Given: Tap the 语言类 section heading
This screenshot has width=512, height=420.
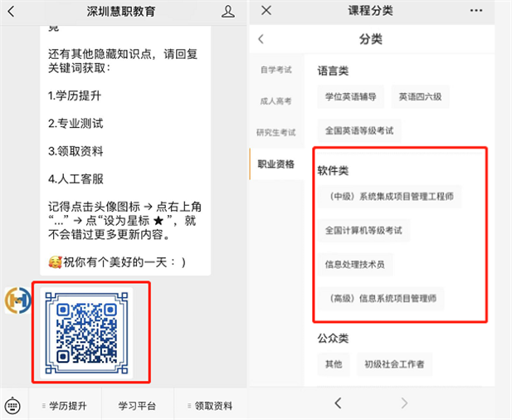Looking at the screenshot, I should pos(333,71).
